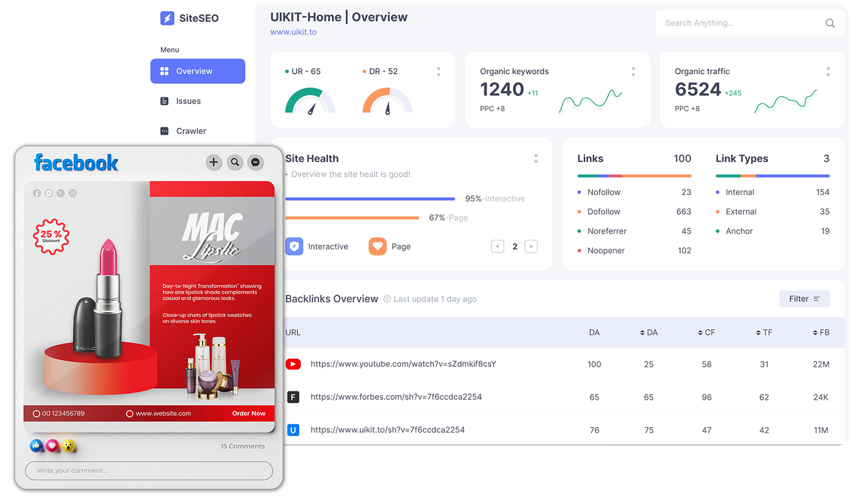Image resolution: width=857 pixels, height=504 pixels.
Task: Open the Site Health card three-dot menu
Action: coord(536,158)
